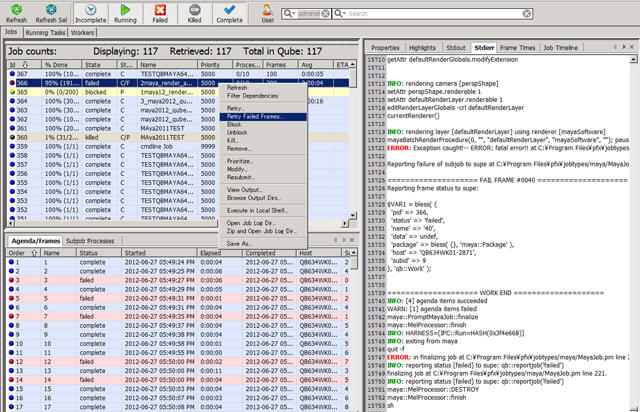Screen dimensions: 640x412
Task: Open the Search field options dropdown
Action: click(340, 13)
